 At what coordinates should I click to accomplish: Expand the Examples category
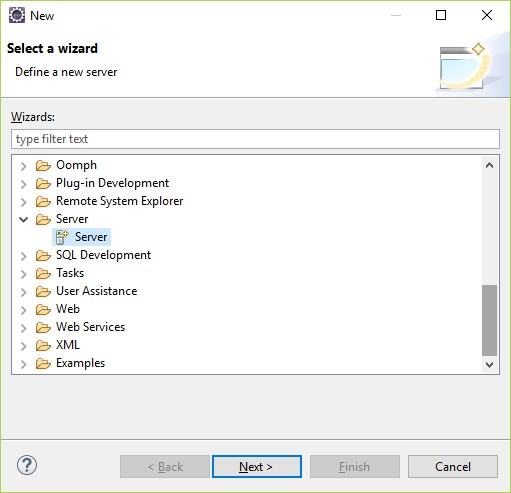coord(23,364)
